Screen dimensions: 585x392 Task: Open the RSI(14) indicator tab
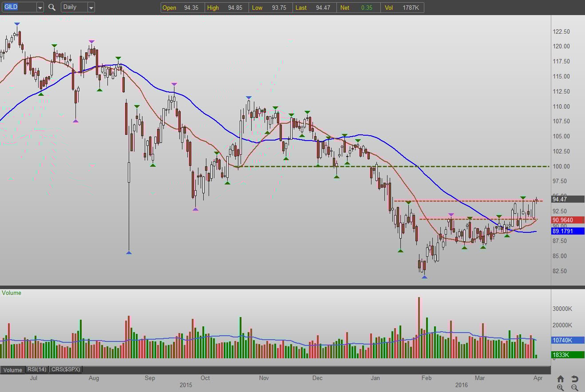[x=37, y=369]
